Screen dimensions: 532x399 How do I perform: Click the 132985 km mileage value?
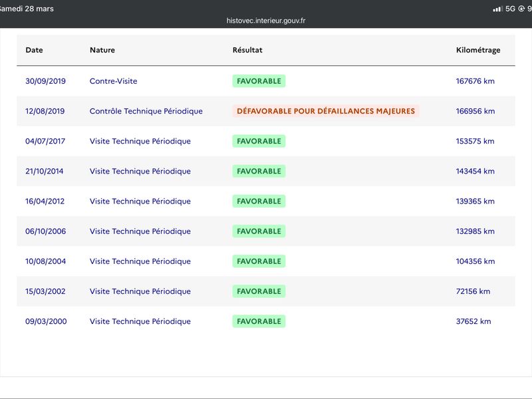475,231
